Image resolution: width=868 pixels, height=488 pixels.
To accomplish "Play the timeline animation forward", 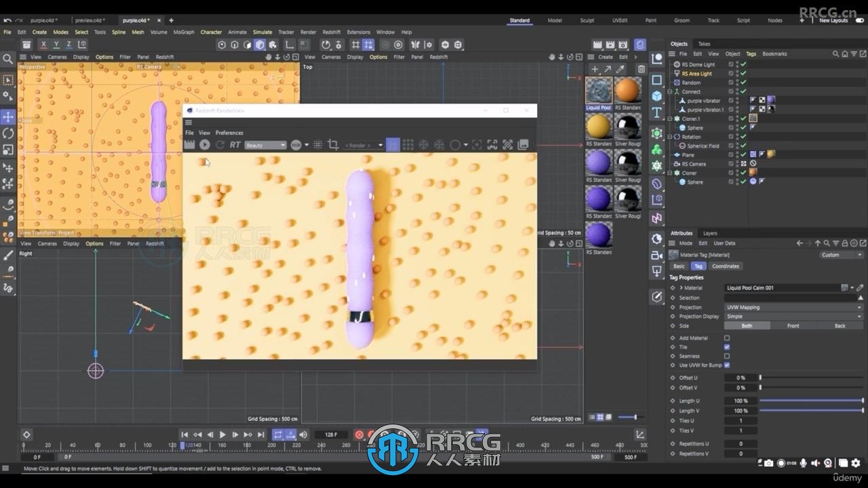I will coord(222,434).
